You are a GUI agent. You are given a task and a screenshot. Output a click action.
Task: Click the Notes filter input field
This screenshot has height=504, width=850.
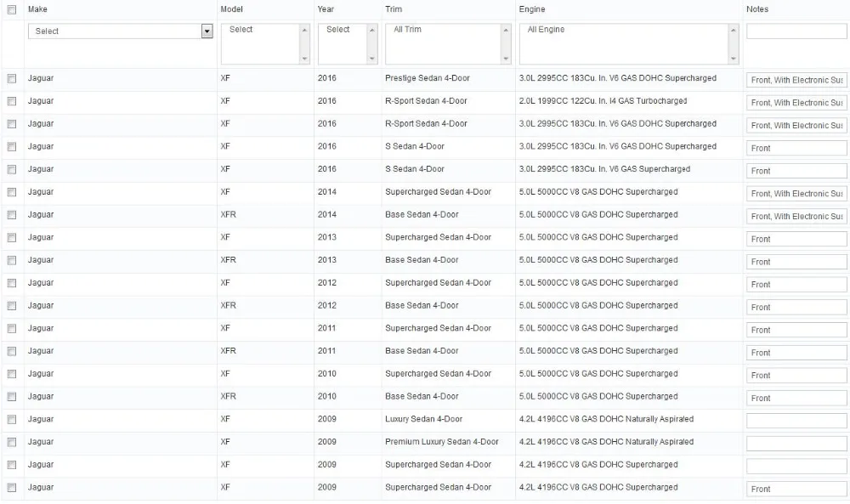796,31
